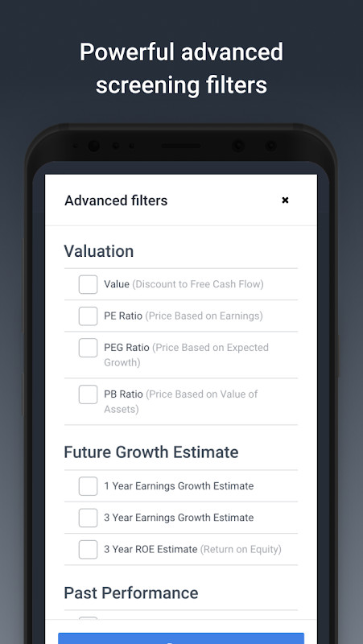Viewport: 363px width, 644px height.
Task: Click the Advanced filters dialog title
Action: tap(116, 200)
